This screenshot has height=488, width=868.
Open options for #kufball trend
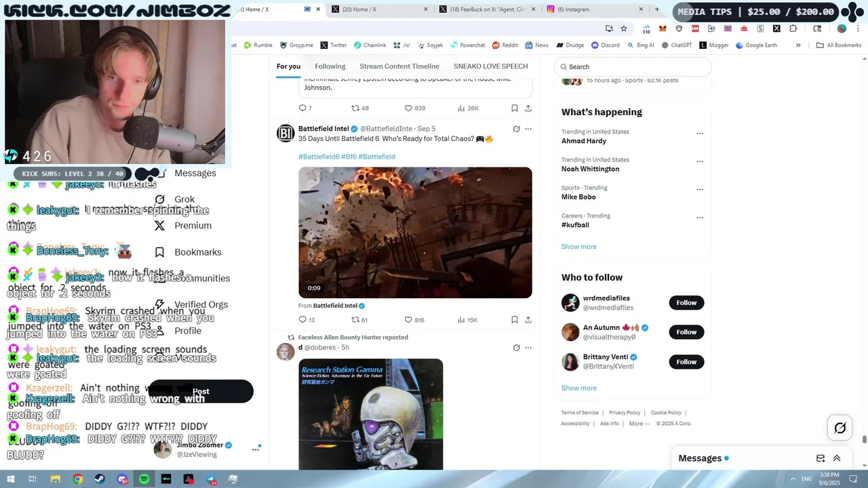[700, 218]
